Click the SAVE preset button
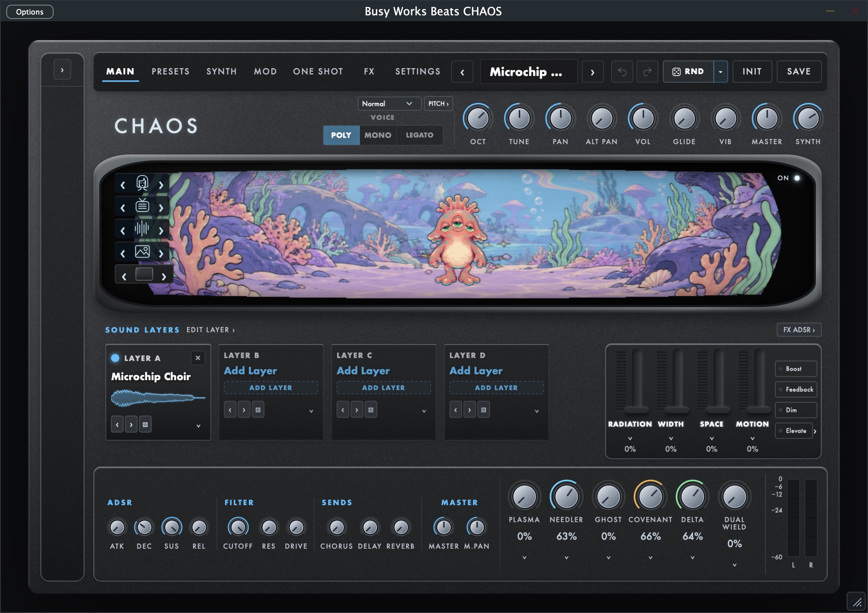The height and width of the screenshot is (613, 868). (799, 72)
